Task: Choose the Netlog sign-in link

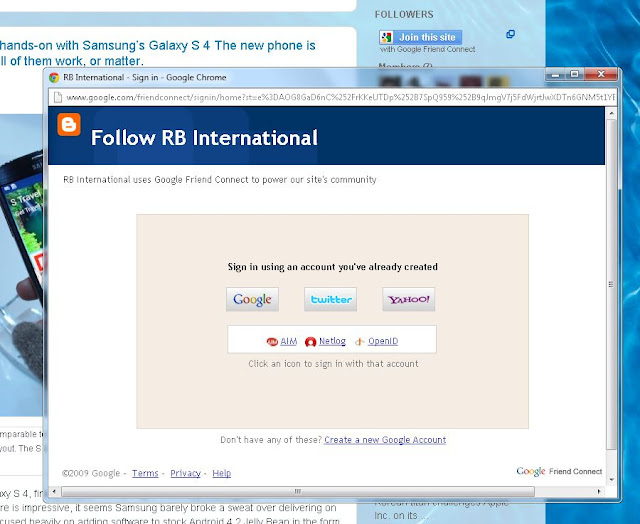Action: point(332,341)
